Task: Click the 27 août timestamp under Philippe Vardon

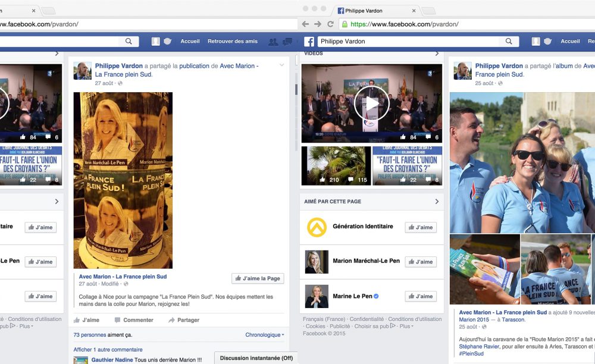Action: (x=104, y=83)
